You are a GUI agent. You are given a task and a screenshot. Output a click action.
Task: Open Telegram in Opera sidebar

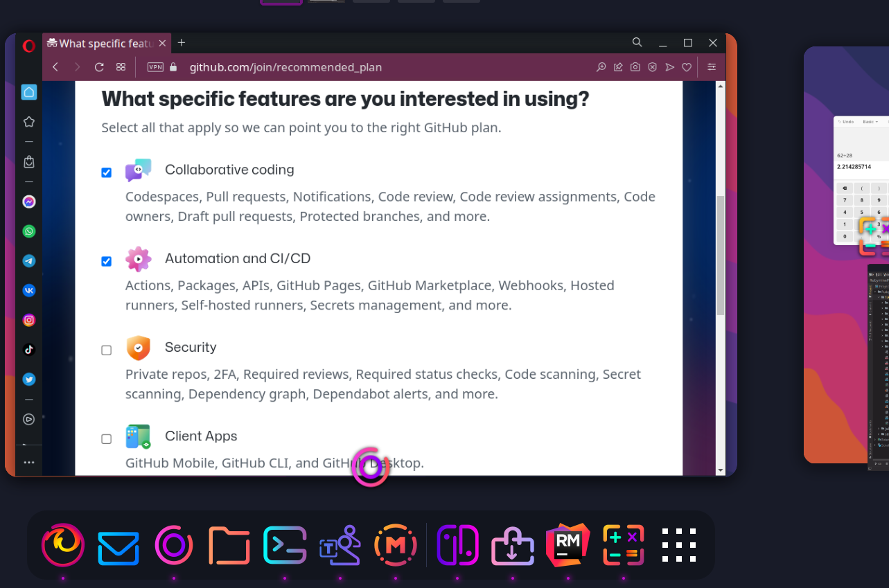click(x=28, y=261)
